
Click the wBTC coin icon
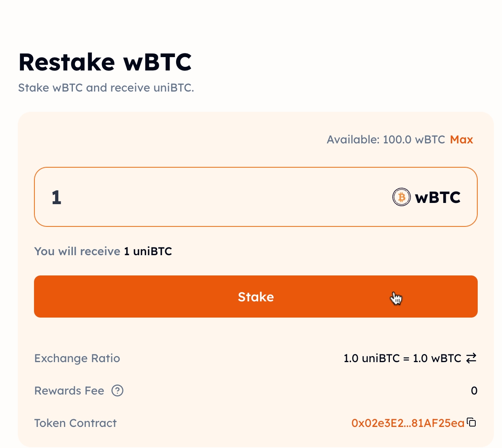401,197
